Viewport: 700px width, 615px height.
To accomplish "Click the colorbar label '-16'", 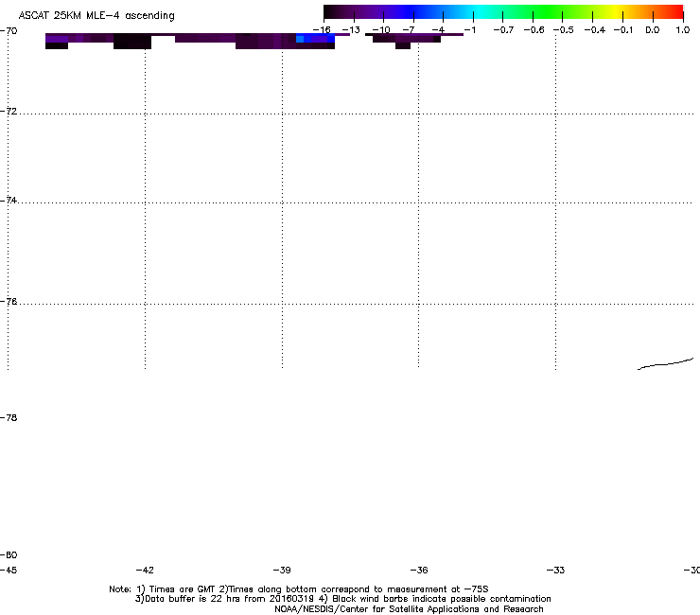I will point(322,30).
